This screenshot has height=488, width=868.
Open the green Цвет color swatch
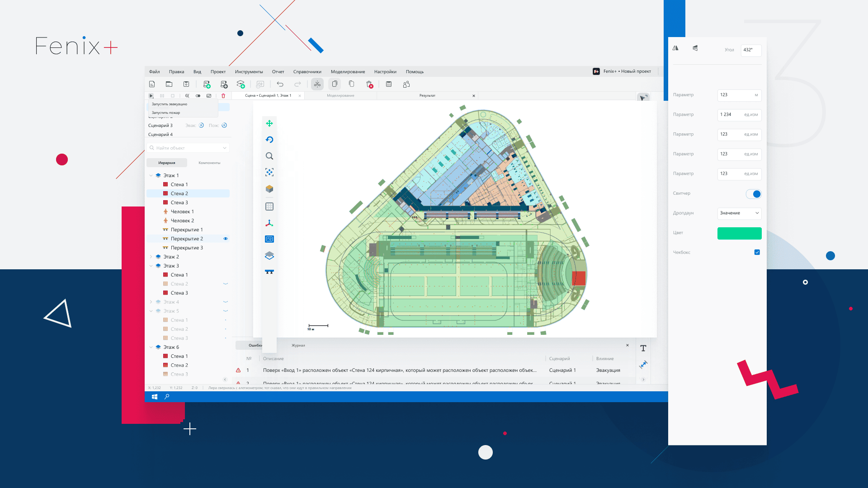point(740,233)
